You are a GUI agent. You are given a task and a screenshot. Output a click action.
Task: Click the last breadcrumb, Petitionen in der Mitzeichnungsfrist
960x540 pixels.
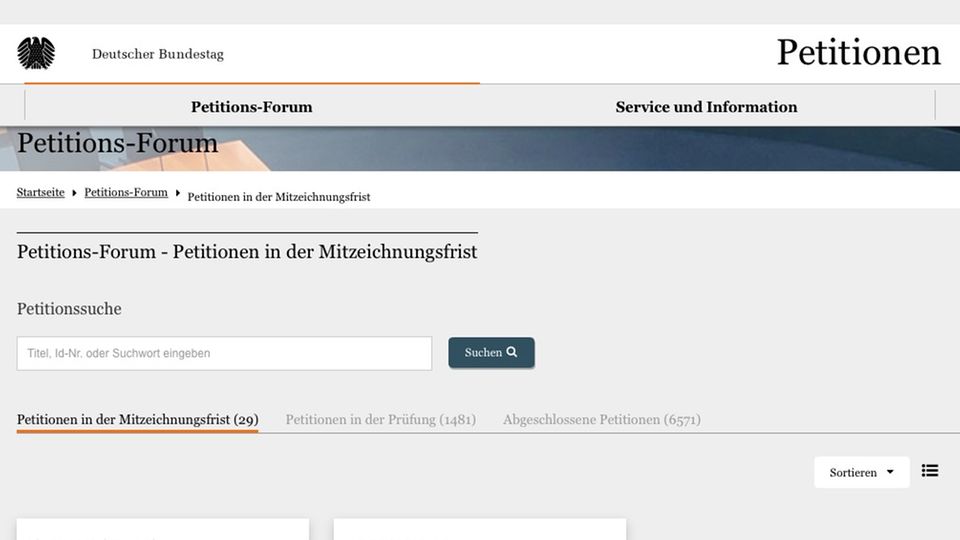coord(279,197)
